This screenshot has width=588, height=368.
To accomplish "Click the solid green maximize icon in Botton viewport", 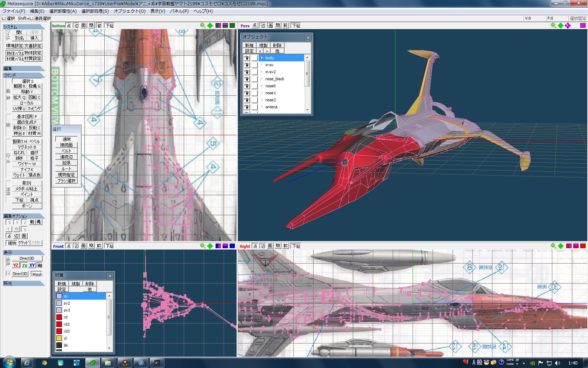I will click(232, 26).
